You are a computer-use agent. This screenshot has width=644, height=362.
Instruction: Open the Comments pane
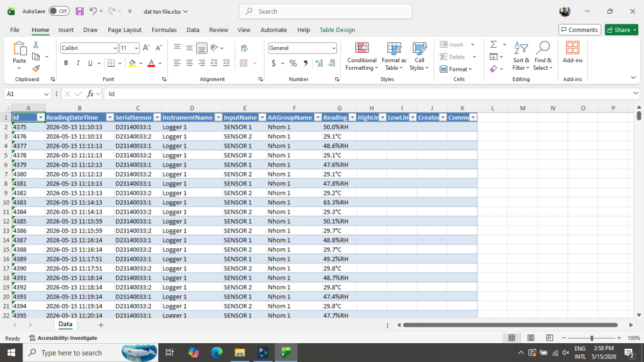tap(579, 30)
